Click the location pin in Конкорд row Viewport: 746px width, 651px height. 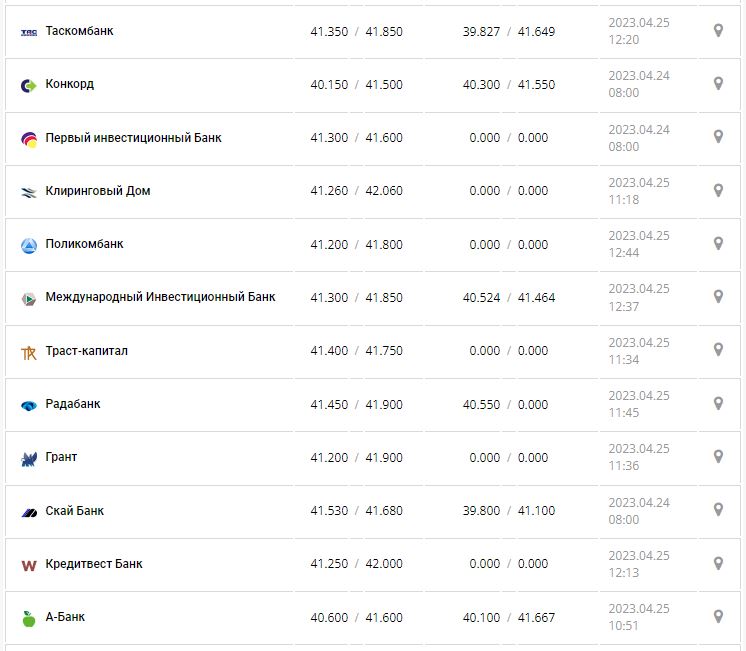tap(718, 84)
